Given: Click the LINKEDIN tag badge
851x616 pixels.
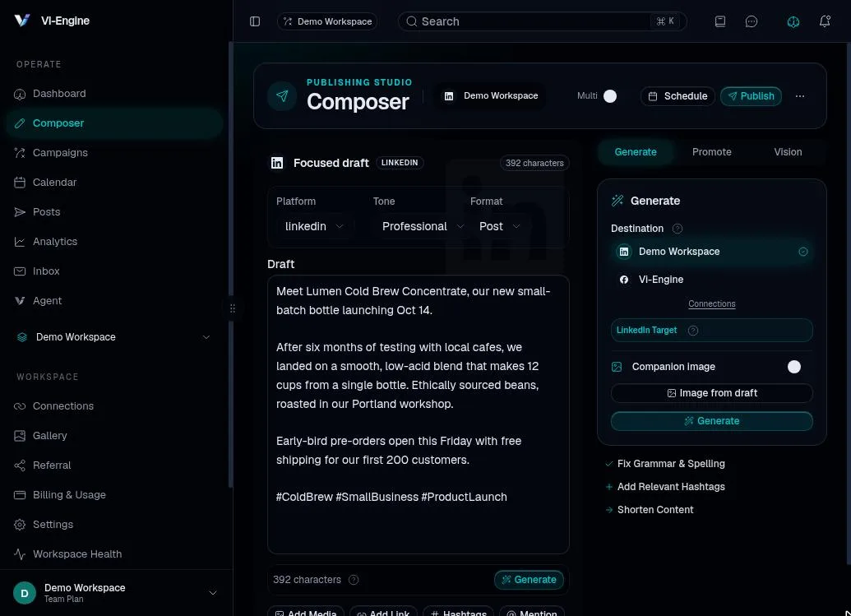Looking at the screenshot, I should point(400,163).
